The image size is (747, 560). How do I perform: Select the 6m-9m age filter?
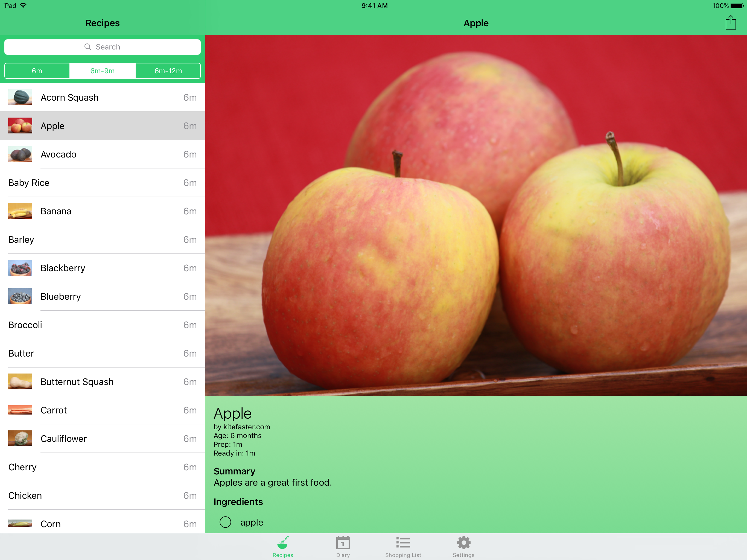[x=102, y=71]
